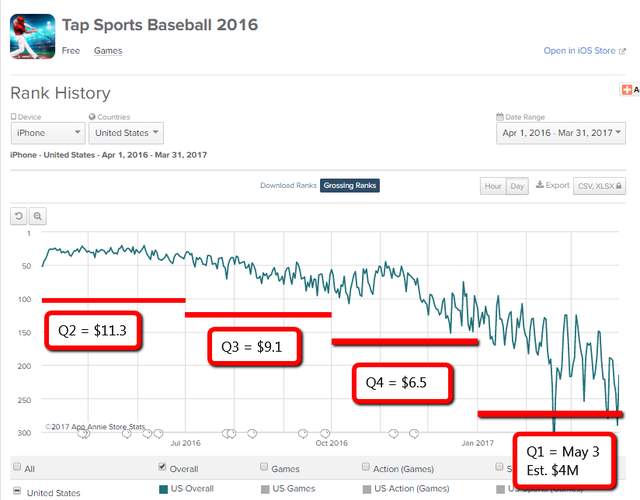Image resolution: width=640 pixels, height=500 pixels.
Task: Switch to Download Ranks tab
Action: pos(288,185)
